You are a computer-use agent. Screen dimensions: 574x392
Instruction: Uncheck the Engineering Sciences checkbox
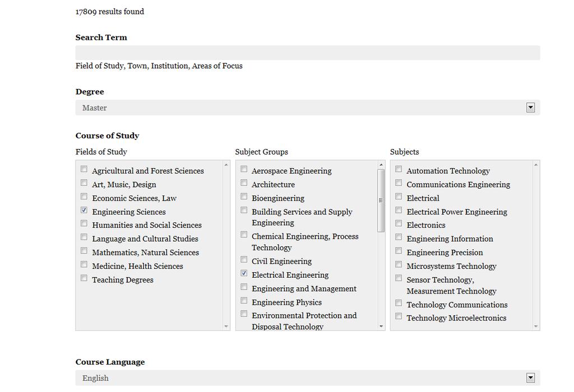pyautogui.click(x=84, y=210)
